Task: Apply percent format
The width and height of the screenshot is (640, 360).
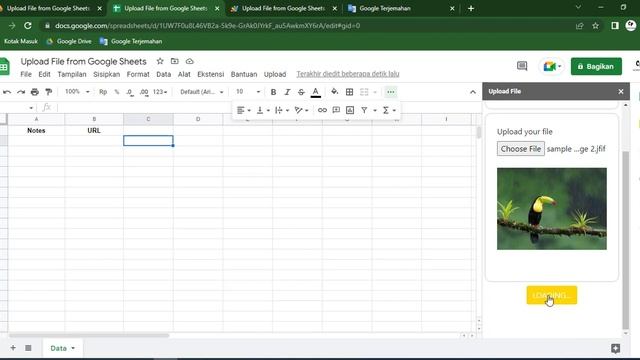Action: [x=117, y=92]
